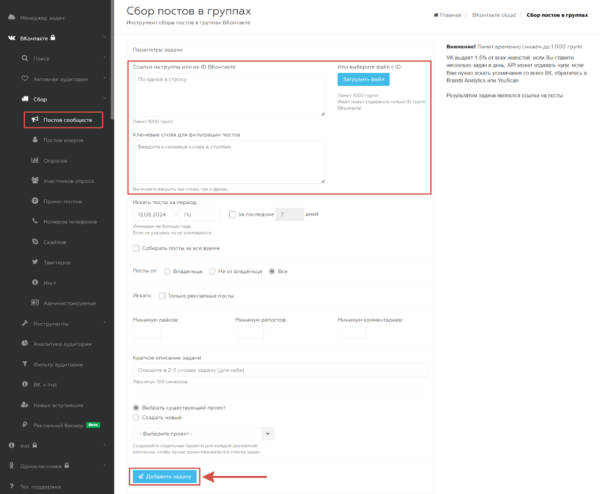
Task: Collapse the ВКонтакте section chevron
Action: (x=104, y=37)
